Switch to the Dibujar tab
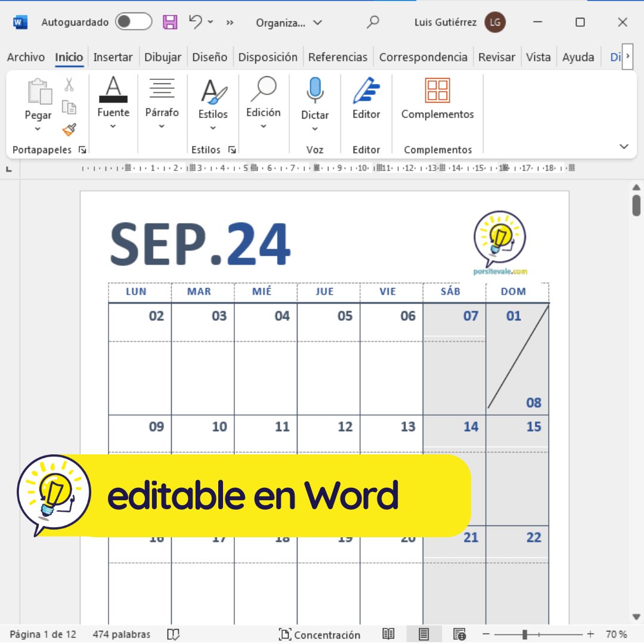This screenshot has width=644, height=644. (x=163, y=57)
